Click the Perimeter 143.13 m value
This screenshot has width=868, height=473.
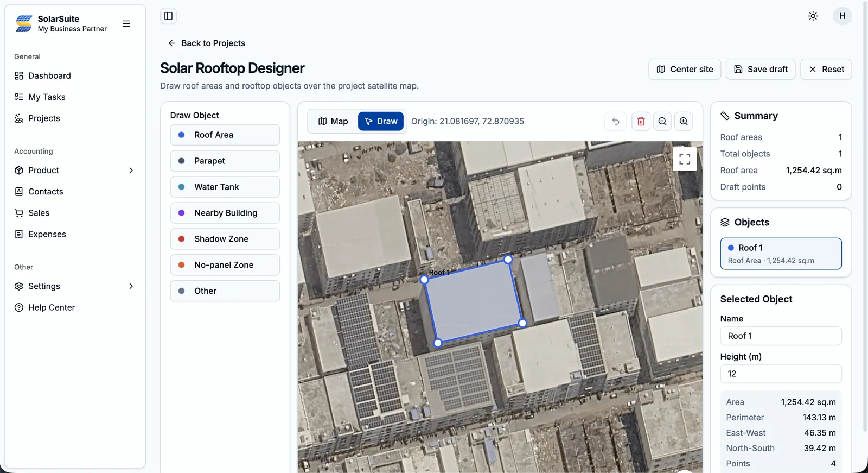tap(819, 418)
